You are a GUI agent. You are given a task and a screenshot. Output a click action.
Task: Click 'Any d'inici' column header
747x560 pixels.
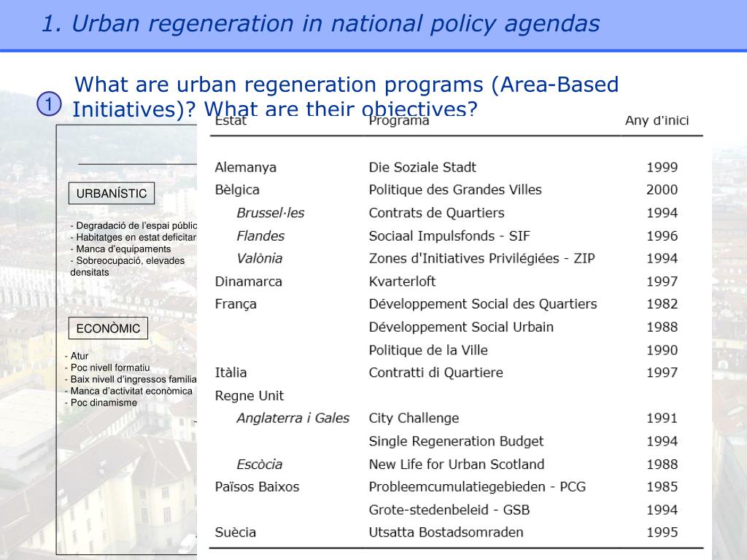(657, 120)
